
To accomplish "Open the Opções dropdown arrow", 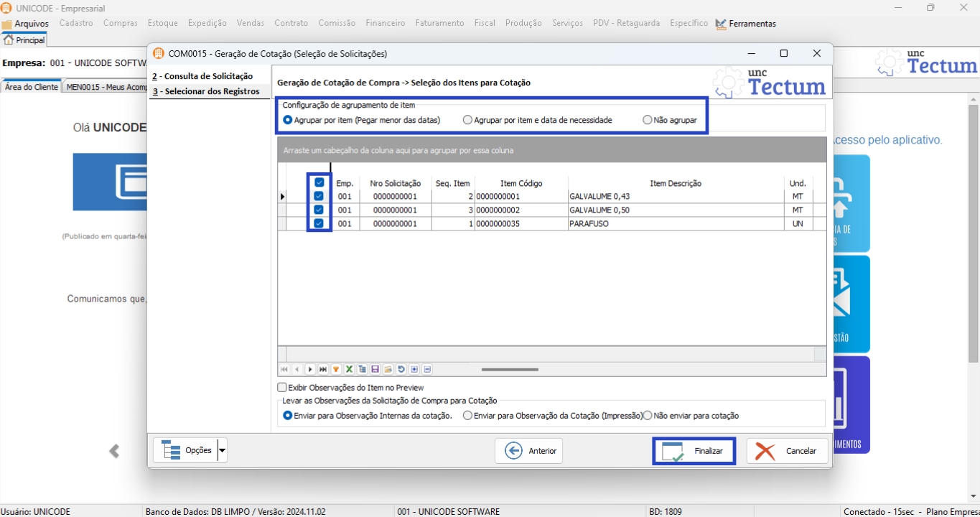I will tap(222, 451).
